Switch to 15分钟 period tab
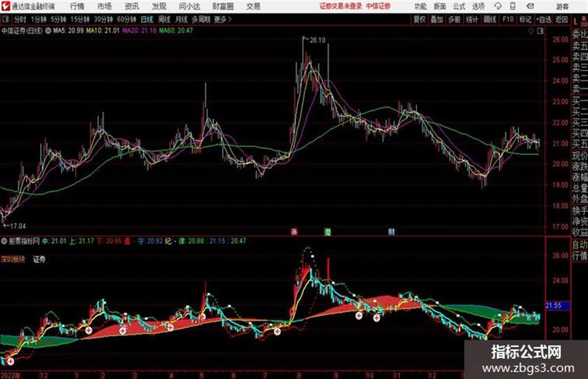This screenshot has width=588, height=379. click(80, 19)
